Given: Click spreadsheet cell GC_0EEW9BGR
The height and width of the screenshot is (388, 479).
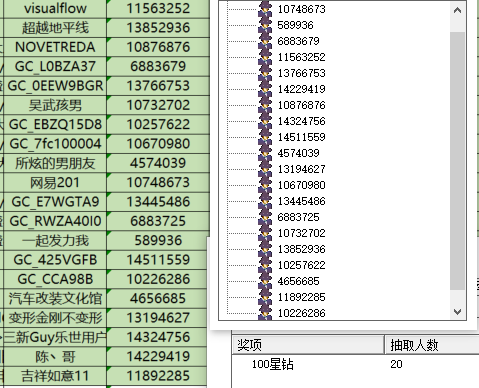Looking at the screenshot, I should [x=55, y=86].
